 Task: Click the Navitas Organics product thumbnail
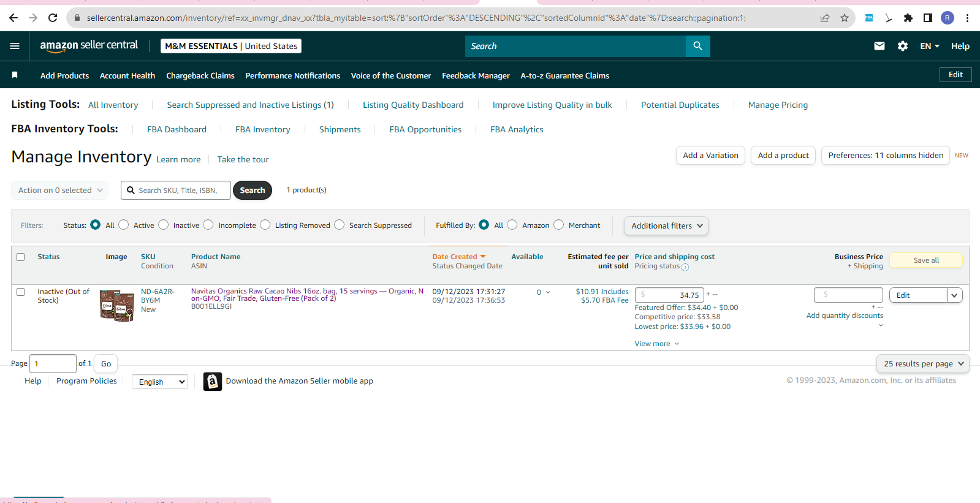(x=117, y=306)
